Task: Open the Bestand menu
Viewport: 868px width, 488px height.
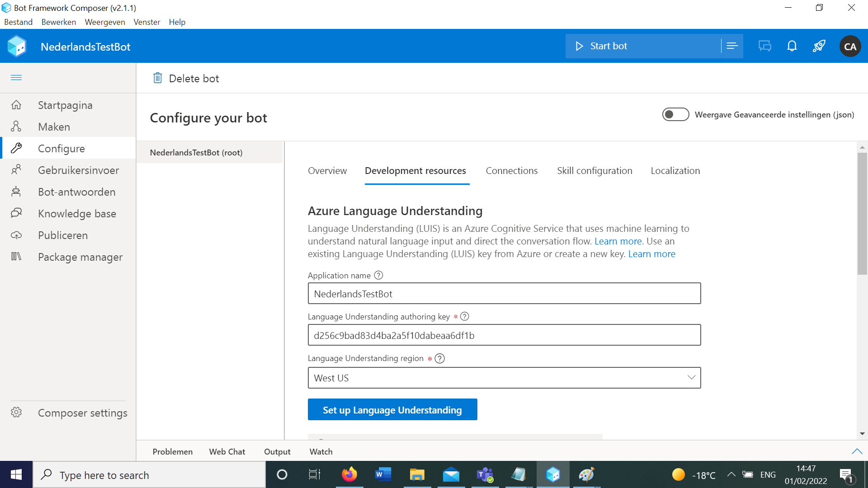Action: 18,22
